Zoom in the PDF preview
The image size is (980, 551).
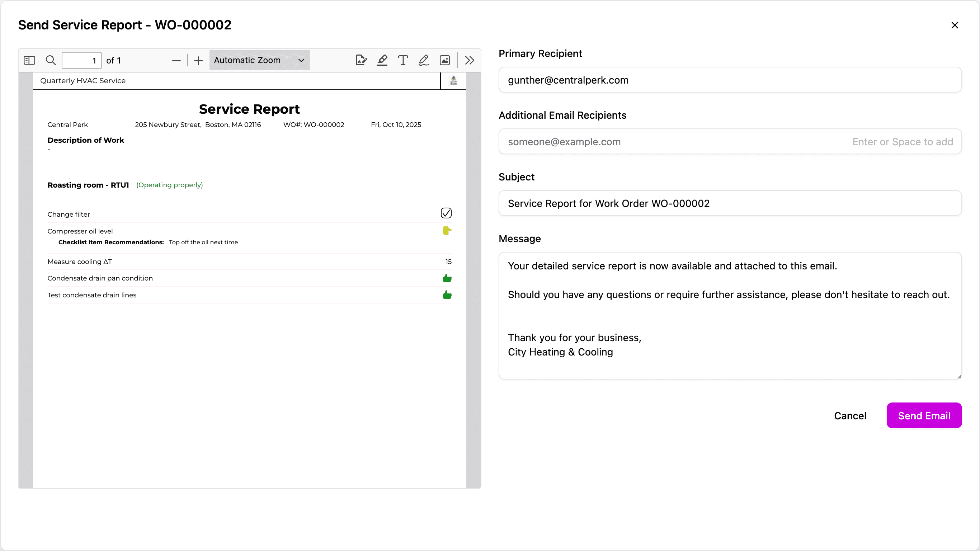pyautogui.click(x=198, y=61)
